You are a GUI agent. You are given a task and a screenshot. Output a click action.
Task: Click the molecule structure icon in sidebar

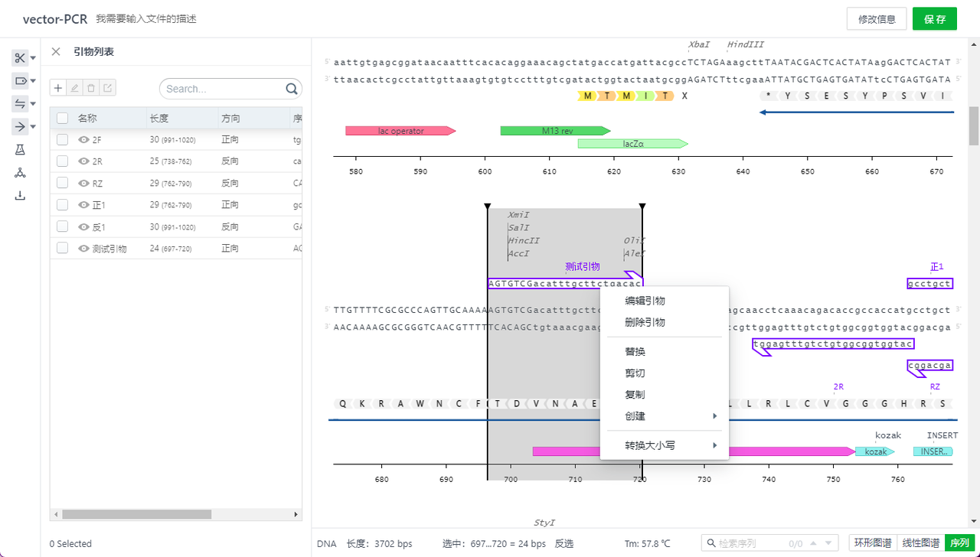click(20, 173)
